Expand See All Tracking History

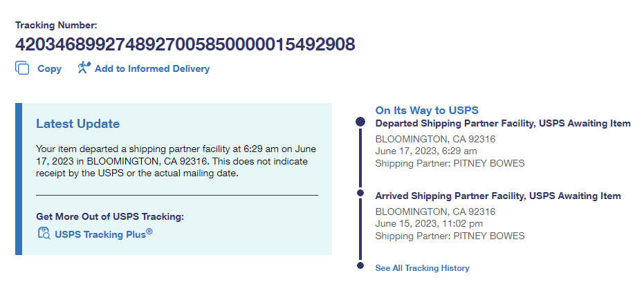tap(422, 268)
